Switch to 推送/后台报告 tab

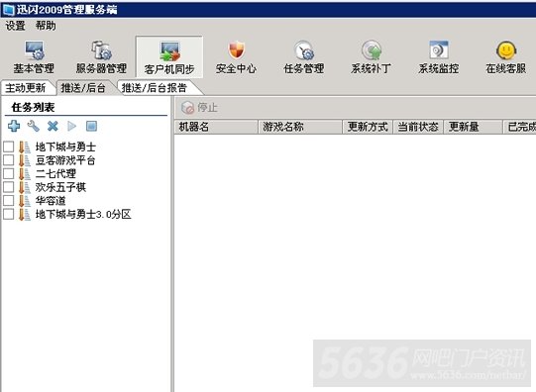pyautogui.click(x=155, y=88)
